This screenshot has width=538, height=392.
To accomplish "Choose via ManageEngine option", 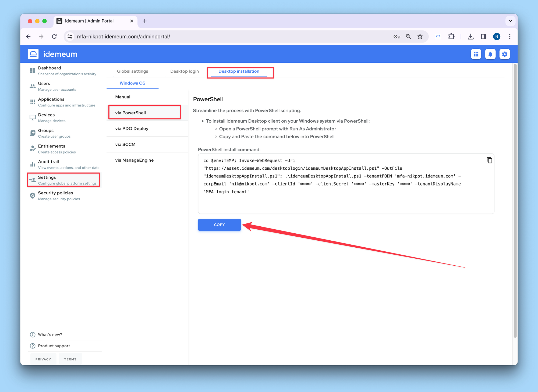I will pyautogui.click(x=147, y=160).
